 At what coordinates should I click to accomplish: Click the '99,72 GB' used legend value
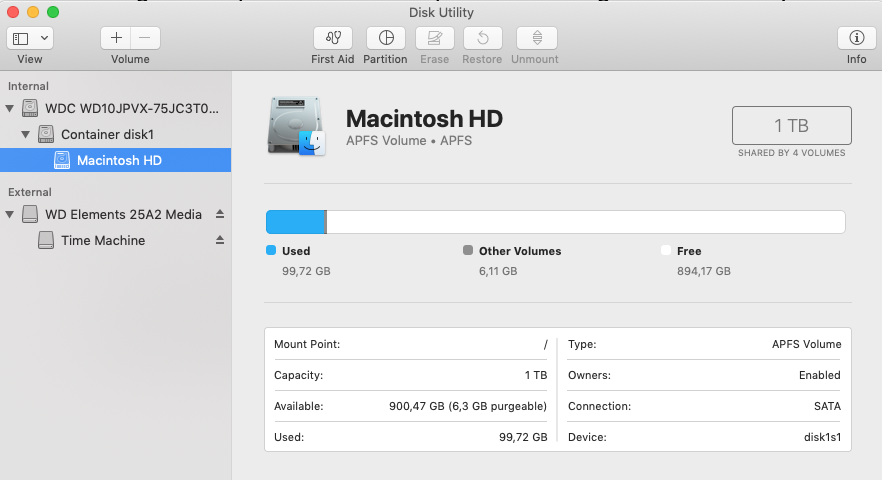[306, 271]
